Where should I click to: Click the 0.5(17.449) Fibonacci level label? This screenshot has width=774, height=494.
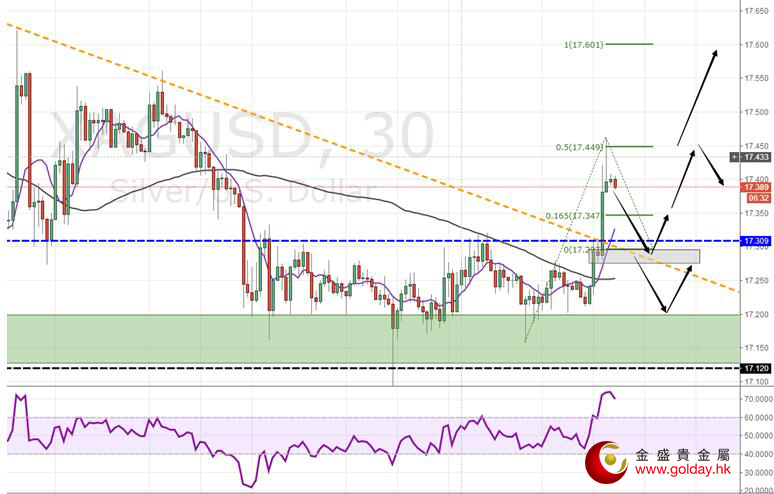pos(580,147)
